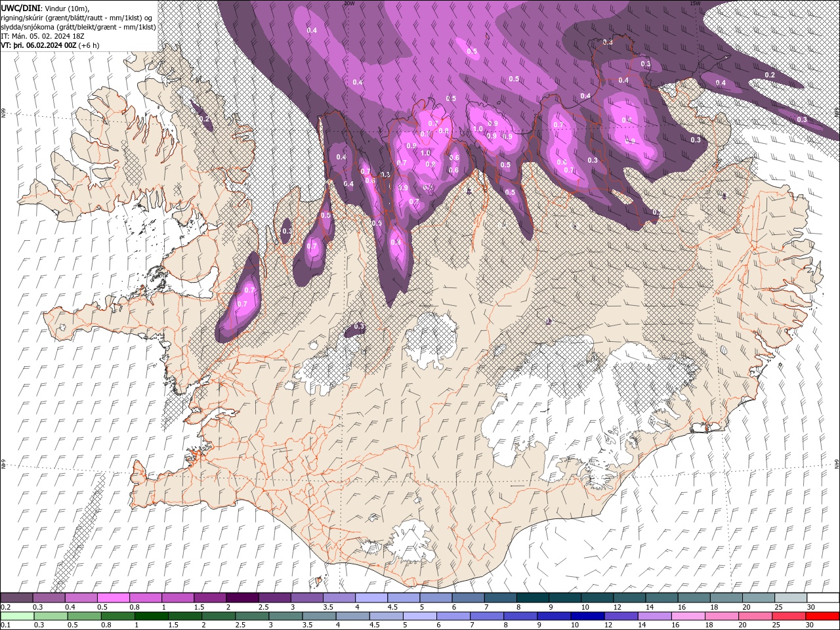Select the violet lower-row swatch between 14 and 16

(x=656, y=616)
